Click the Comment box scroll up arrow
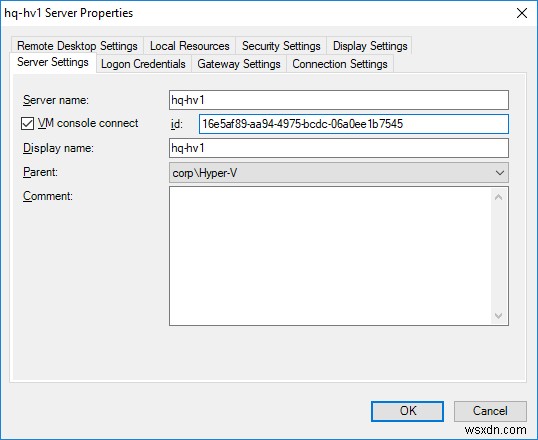The height and width of the screenshot is (440, 538). click(499, 197)
